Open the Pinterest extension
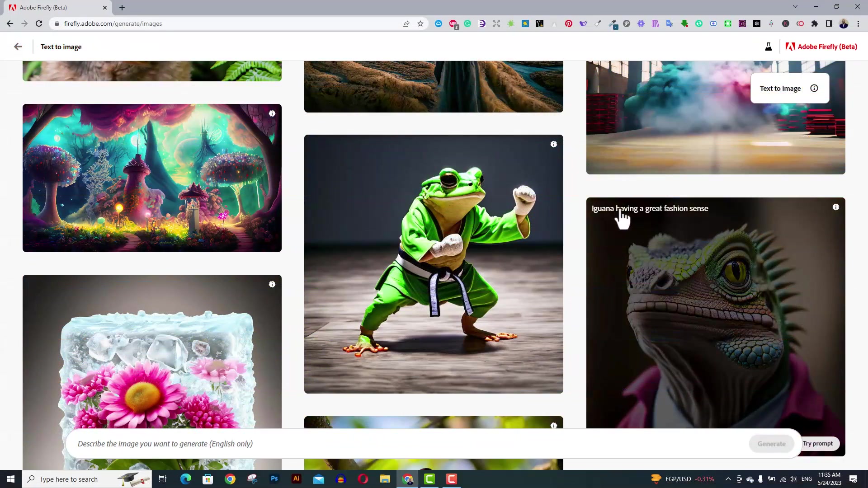This screenshot has height=488, width=868. [x=569, y=23]
